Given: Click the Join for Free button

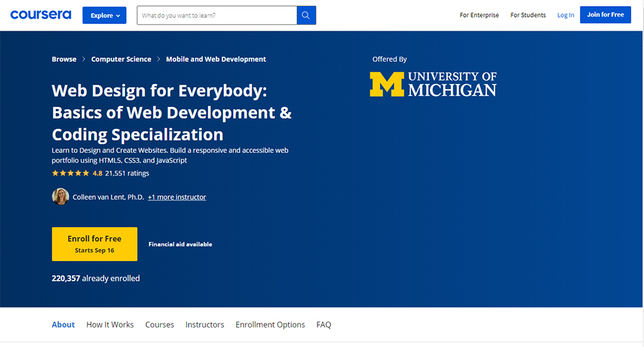Looking at the screenshot, I should (606, 15).
